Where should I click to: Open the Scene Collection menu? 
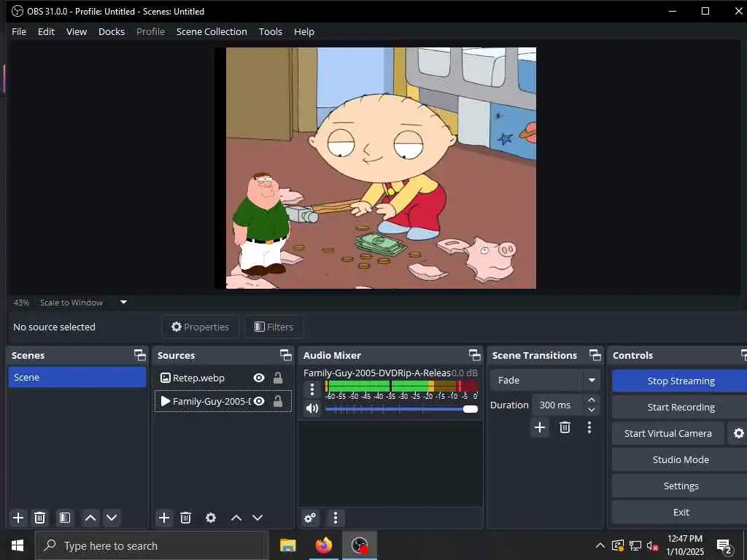(x=212, y=32)
